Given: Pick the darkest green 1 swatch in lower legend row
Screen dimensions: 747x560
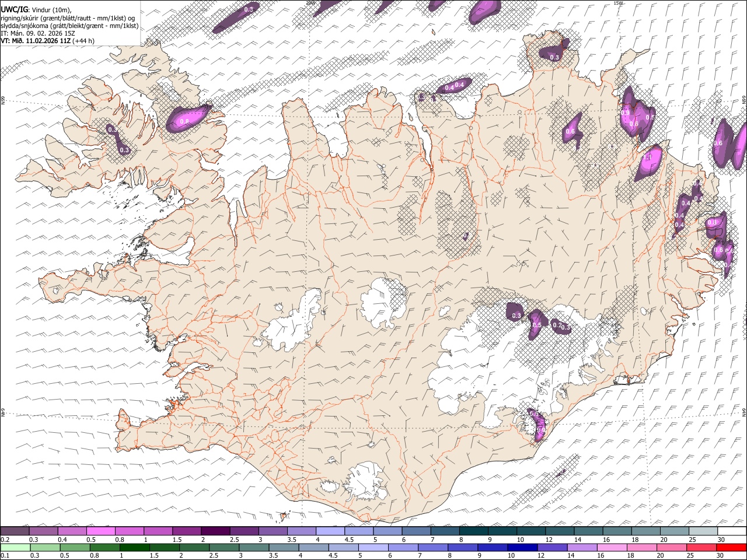Looking at the screenshot, I should (x=135, y=547).
